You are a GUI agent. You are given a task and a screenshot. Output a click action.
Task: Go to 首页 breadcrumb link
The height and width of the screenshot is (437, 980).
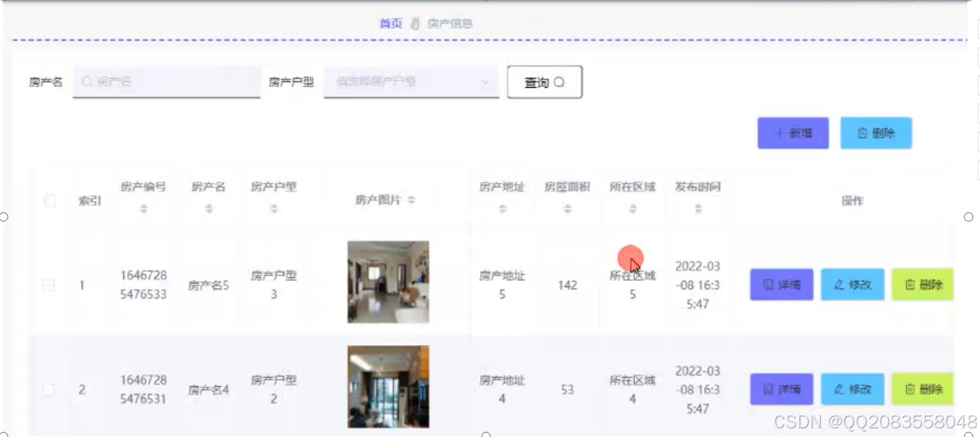point(391,24)
